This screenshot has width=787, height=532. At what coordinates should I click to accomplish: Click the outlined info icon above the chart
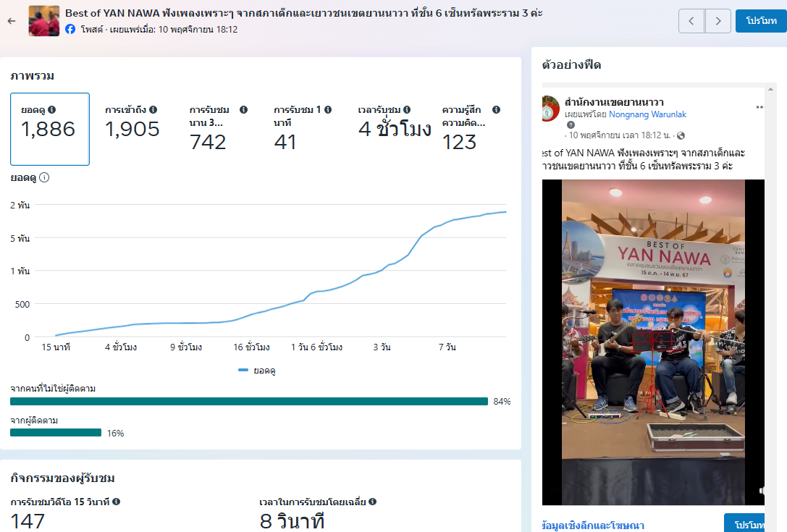pos(44,177)
